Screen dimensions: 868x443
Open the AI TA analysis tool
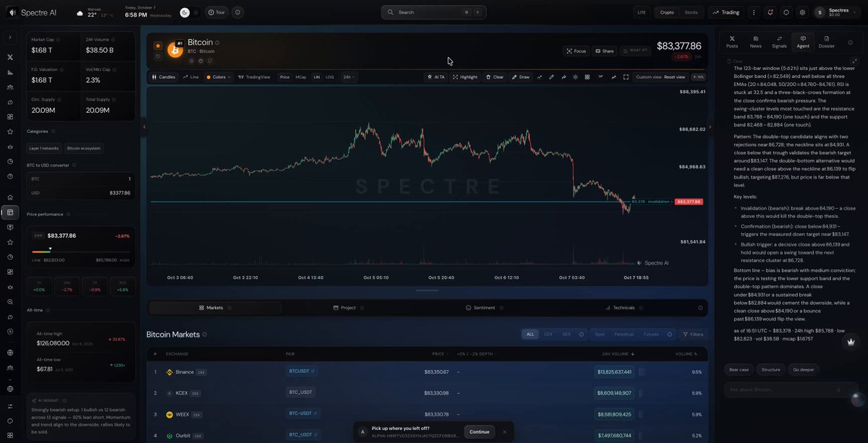coord(435,77)
